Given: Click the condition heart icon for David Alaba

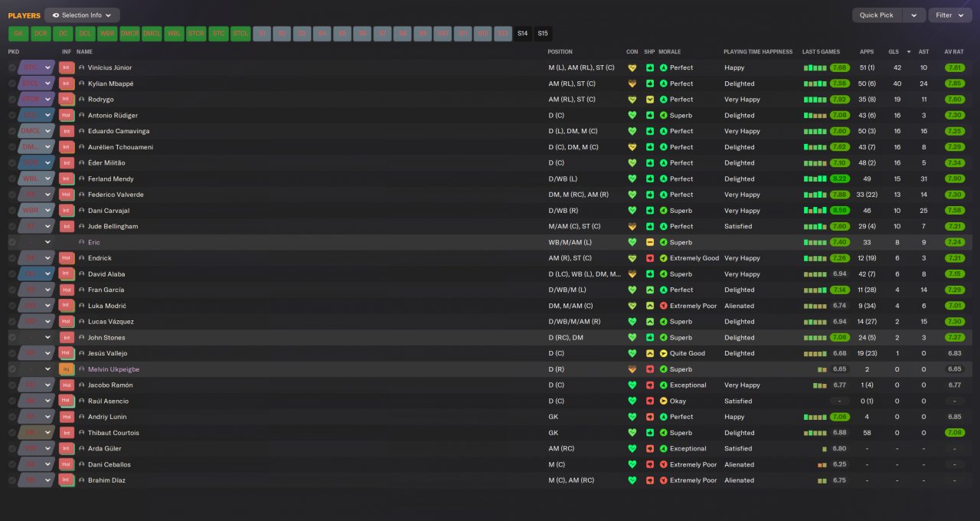Looking at the screenshot, I should 632,274.
